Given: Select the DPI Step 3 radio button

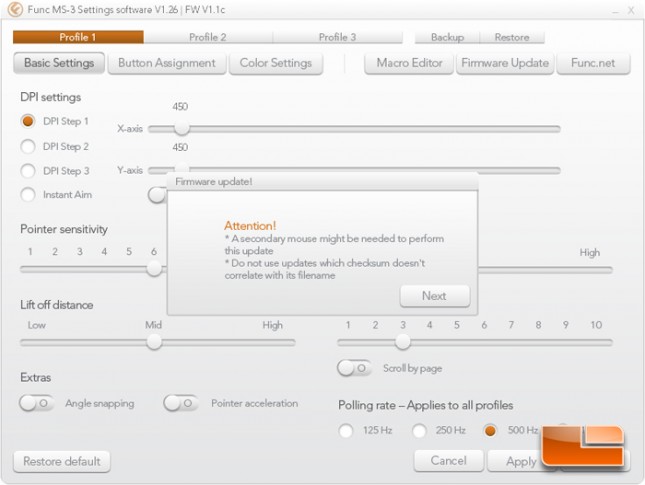Looking at the screenshot, I should pyautogui.click(x=28, y=171).
